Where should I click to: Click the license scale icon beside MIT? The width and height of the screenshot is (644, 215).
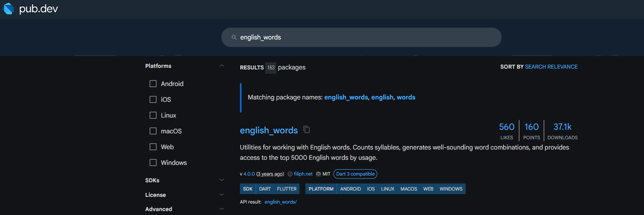[x=318, y=174]
